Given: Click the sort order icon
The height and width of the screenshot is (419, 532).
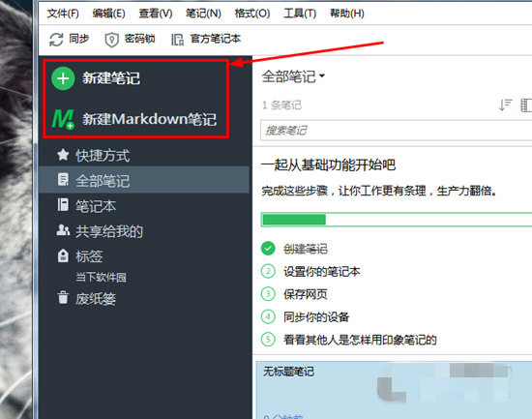Looking at the screenshot, I should tap(505, 105).
